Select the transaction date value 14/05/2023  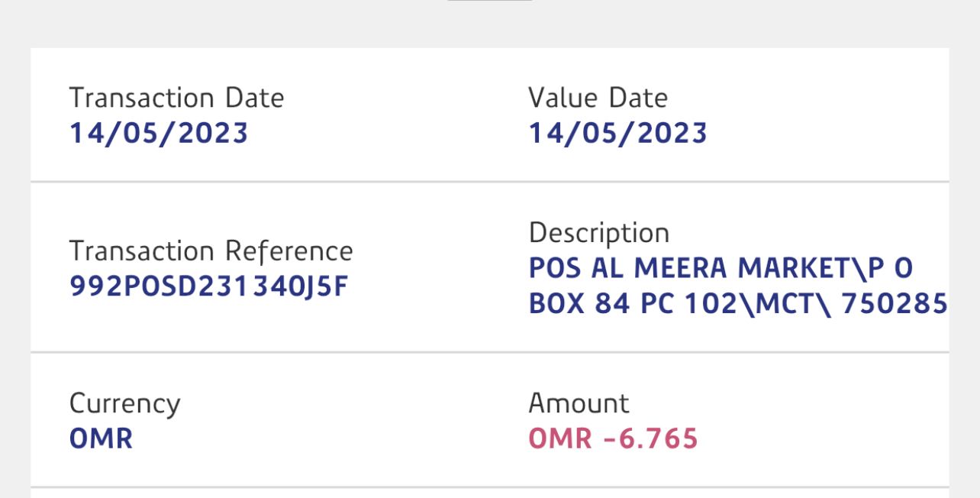pyautogui.click(x=159, y=133)
